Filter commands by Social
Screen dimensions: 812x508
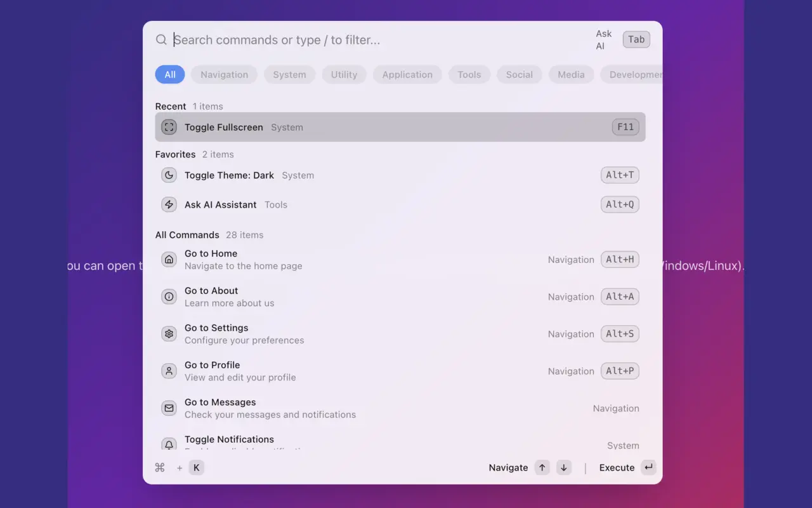tap(520, 74)
